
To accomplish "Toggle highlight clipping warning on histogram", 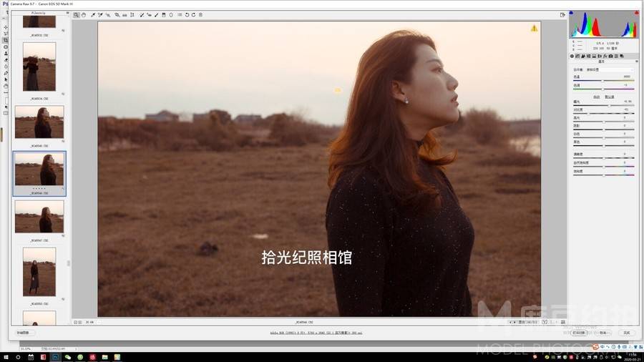I will pos(636,13).
